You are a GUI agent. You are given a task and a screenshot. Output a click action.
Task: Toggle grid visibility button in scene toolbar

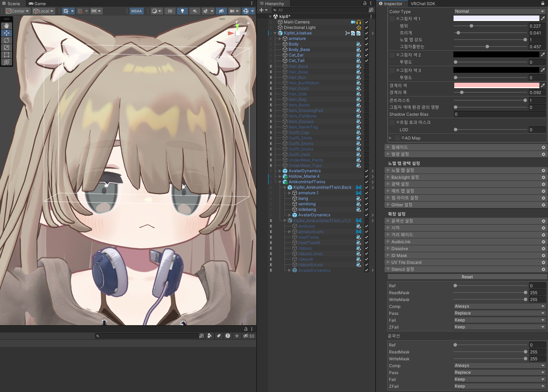pos(66,11)
